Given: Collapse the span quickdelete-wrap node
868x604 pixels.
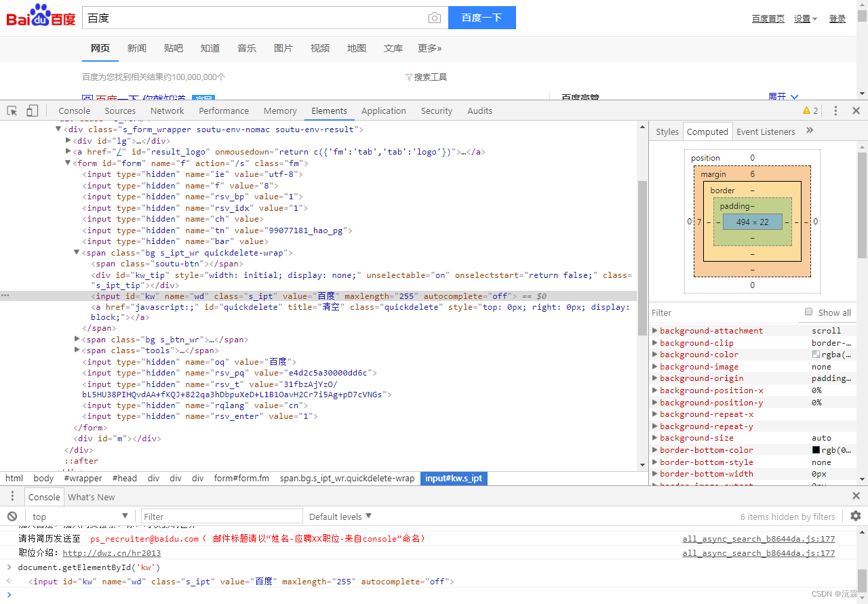Looking at the screenshot, I should (77, 253).
